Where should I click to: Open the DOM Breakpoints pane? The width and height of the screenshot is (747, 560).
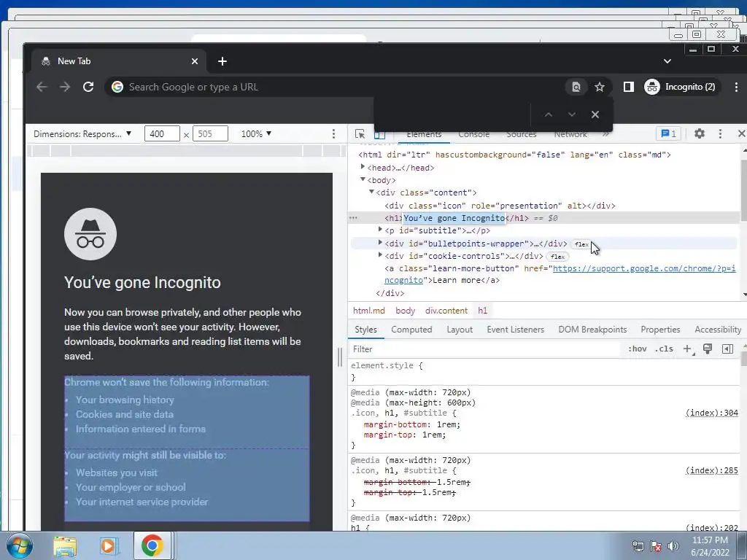[x=592, y=330]
